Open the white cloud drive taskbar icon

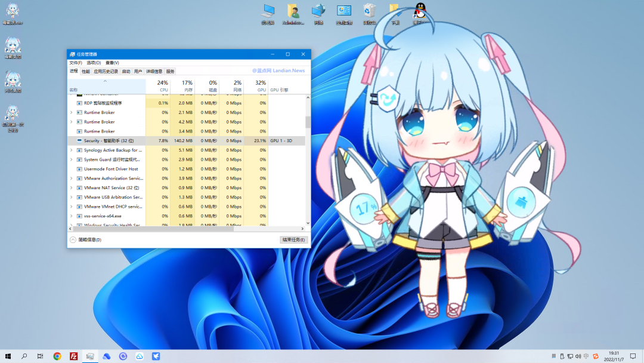pyautogui.click(x=139, y=356)
